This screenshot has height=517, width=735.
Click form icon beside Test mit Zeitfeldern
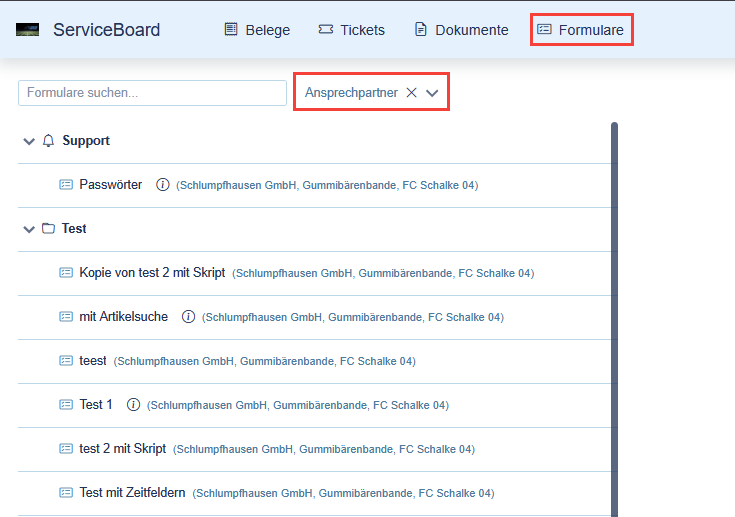pyautogui.click(x=66, y=493)
